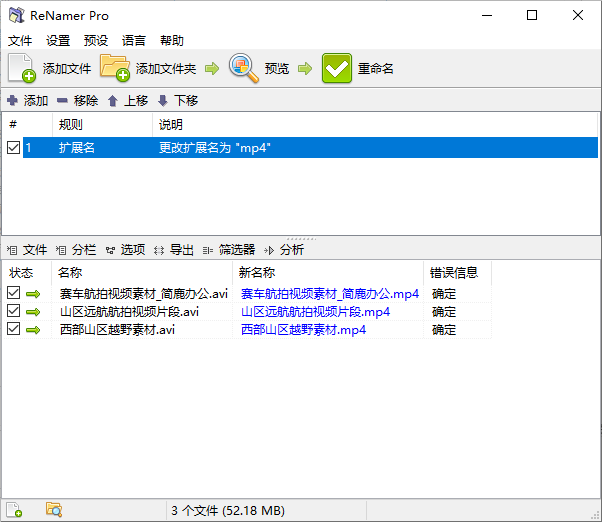Viewport: 602px width, 522px height.
Task: Click the 添加文件 (Add Files) icon
Action: [22, 68]
